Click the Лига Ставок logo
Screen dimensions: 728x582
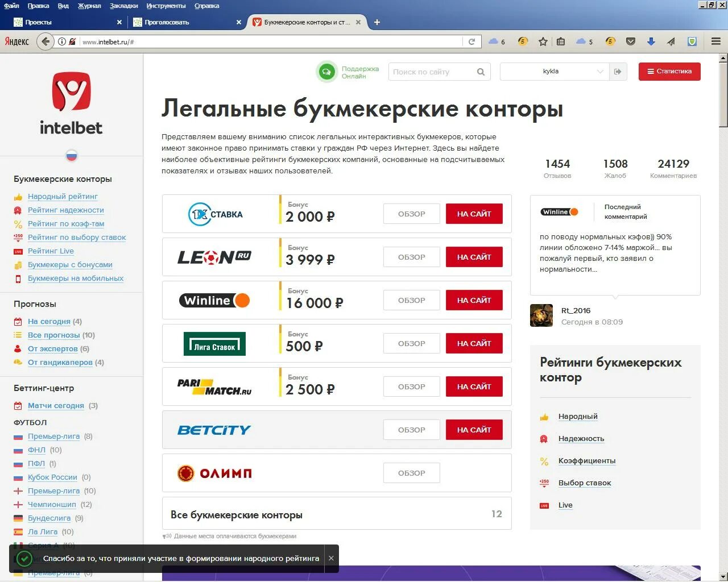click(214, 344)
